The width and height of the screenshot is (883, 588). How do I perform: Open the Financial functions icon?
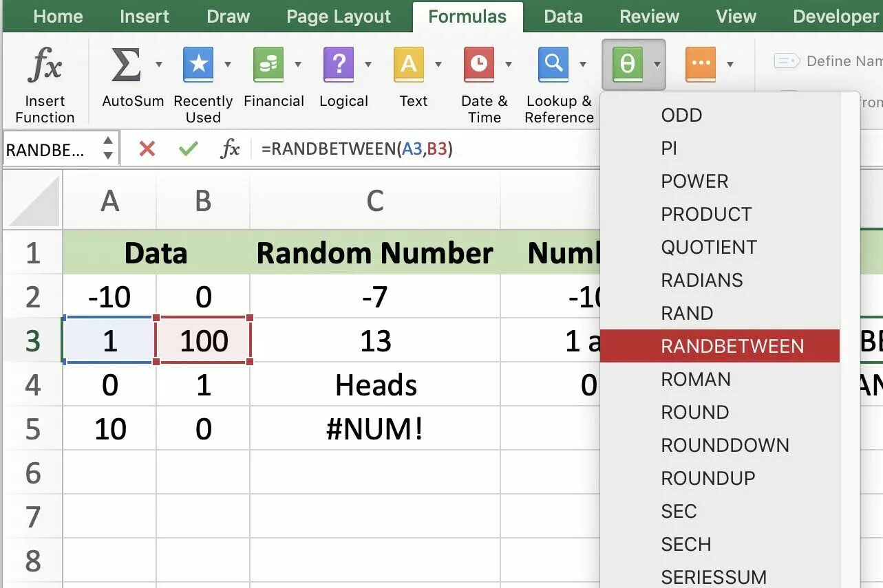pyautogui.click(x=268, y=65)
